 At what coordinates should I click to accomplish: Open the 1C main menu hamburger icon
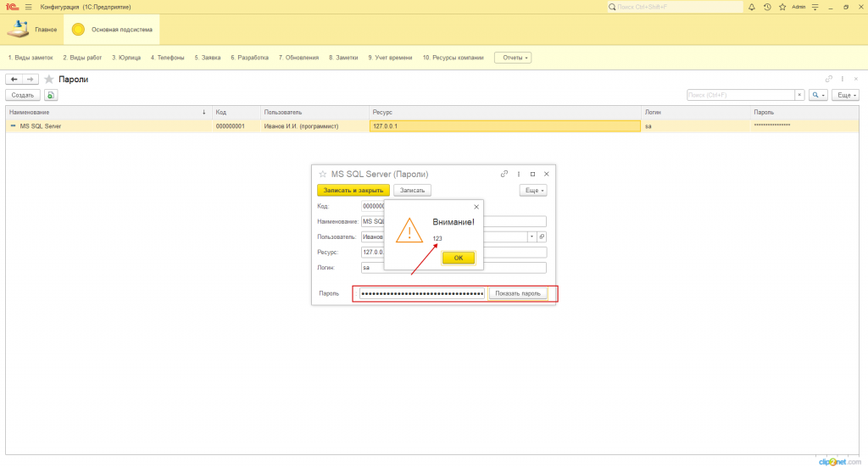(28, 7)
